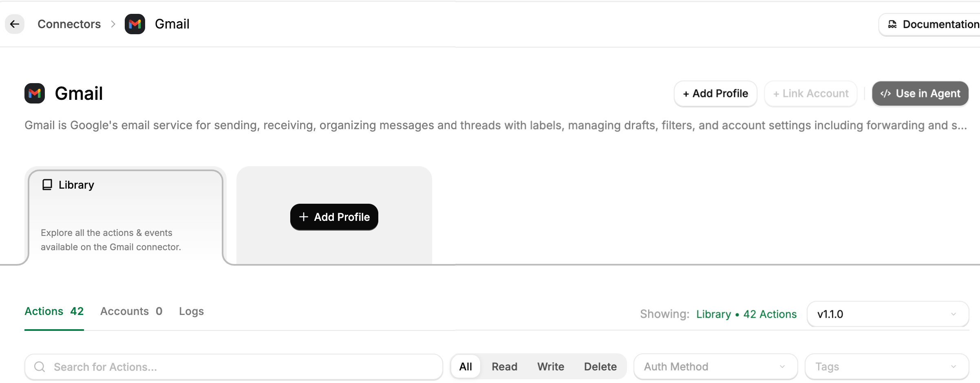Focus the Search for Actions field

pyautogui.click(x=234, y=367)
